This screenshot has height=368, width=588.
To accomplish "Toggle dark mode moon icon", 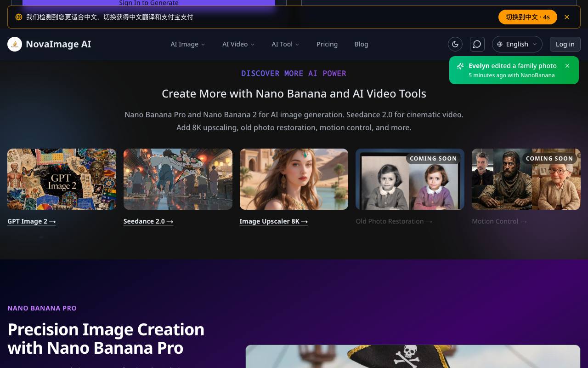I will (x=455, y=44).
